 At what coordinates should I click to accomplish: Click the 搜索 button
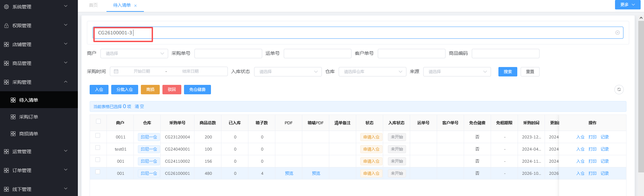pos(508,72)
